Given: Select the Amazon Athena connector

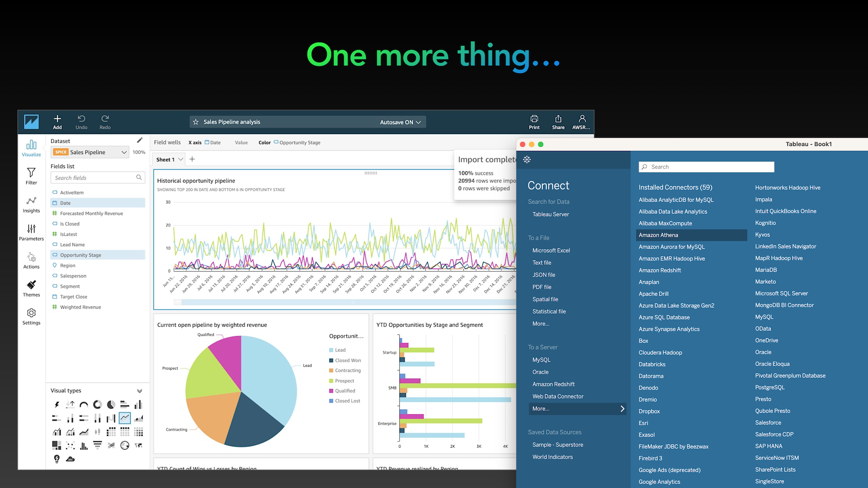Looking at the screenshot, I should [659, 235].
